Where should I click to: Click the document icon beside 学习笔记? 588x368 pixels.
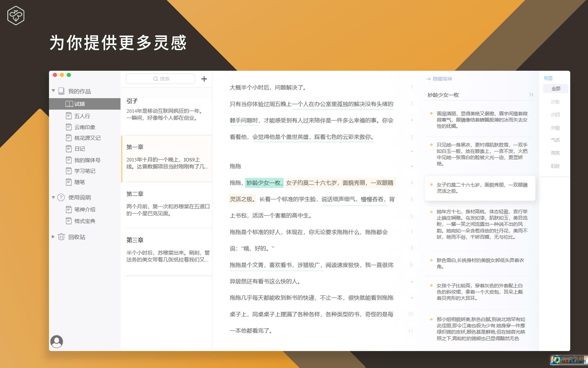[69, 171]
